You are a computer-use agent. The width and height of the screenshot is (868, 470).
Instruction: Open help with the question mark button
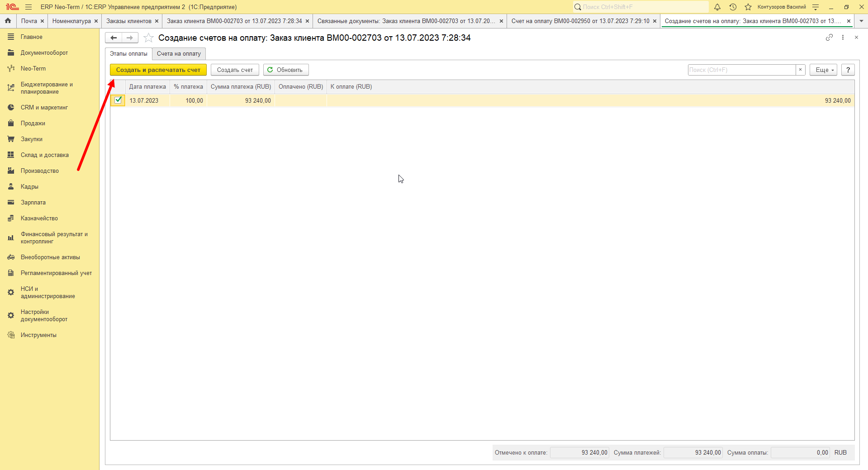pyautogui.click(x=848, y=70)
